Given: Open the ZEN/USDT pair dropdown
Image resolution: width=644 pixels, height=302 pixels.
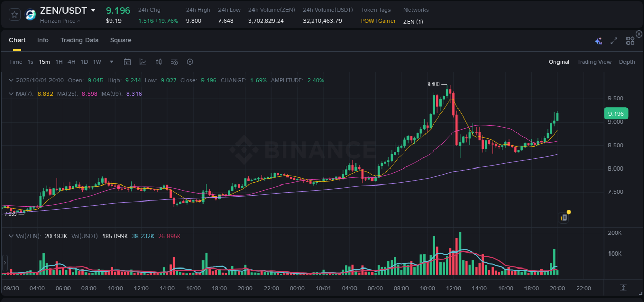Looking at the screenshot, I should [94, 10].
